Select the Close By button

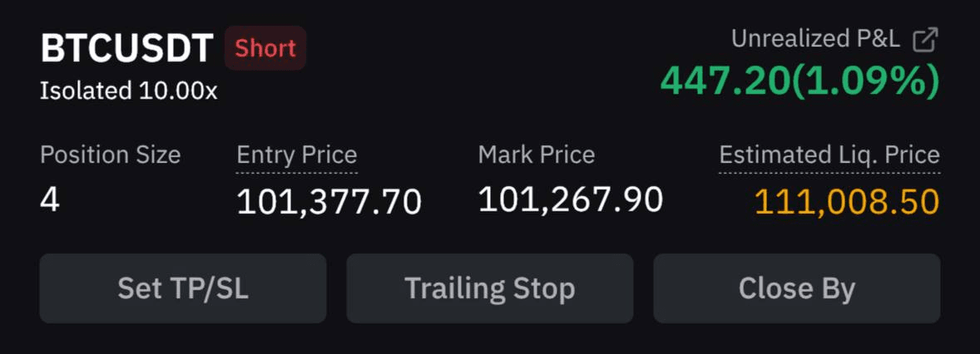pos(797,288)
